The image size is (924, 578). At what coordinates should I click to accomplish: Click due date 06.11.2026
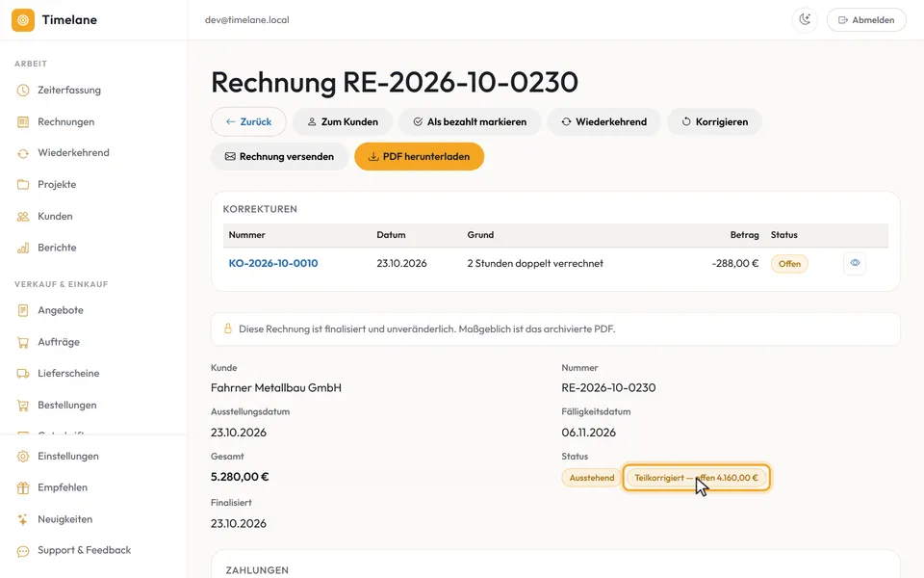(x=589, y=433)
